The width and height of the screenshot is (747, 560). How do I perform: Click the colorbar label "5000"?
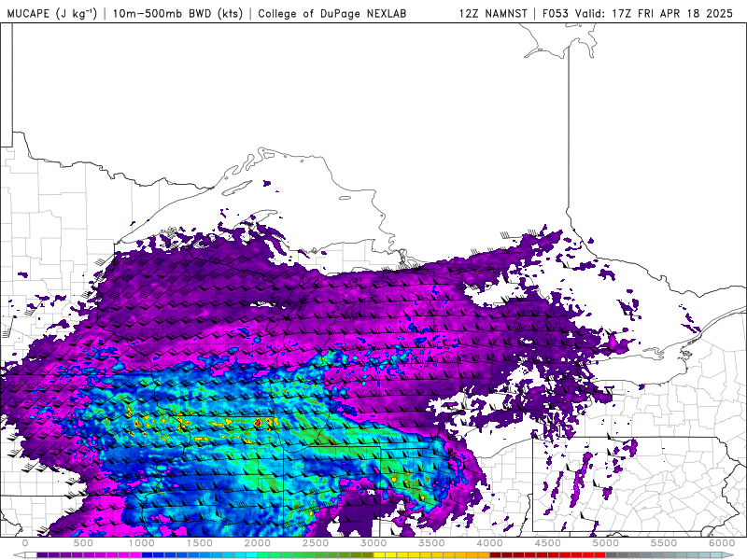point(606,543)
